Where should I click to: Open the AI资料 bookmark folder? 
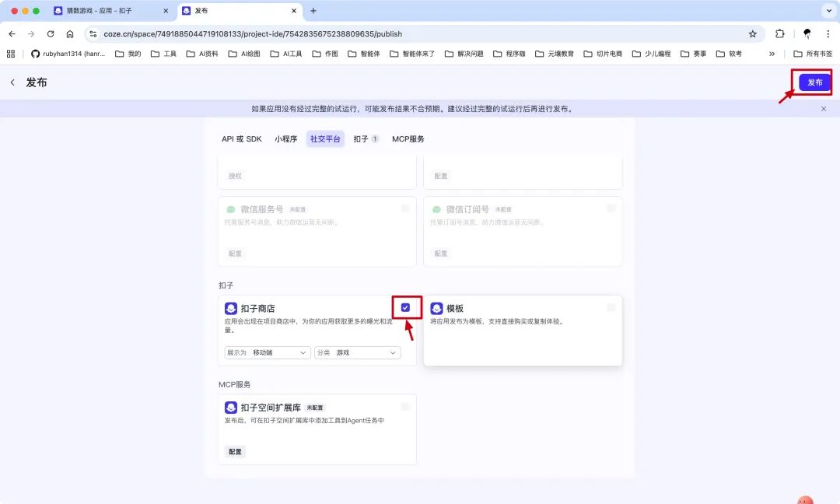(202, 54)
